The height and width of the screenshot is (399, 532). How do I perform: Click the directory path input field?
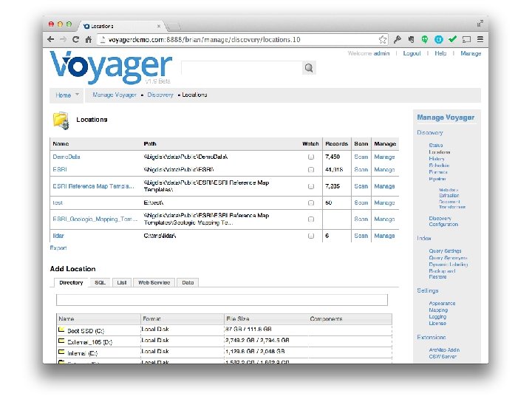click(222, 300)
